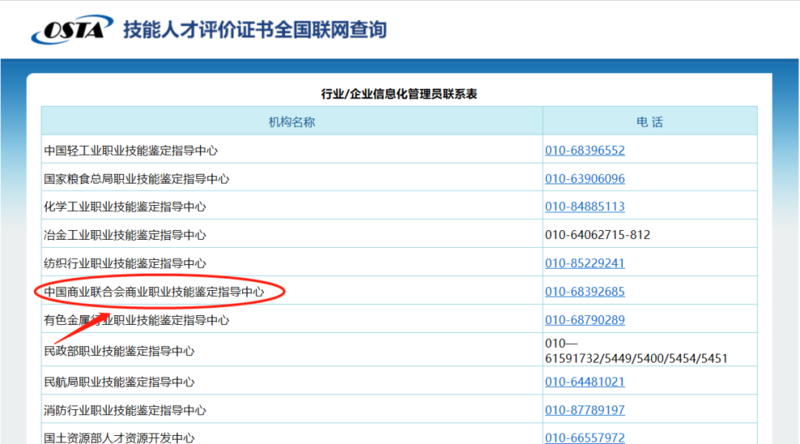Screen dimensions: 800x444
Task: Open phone link 010-64481021
Action: 585,382
